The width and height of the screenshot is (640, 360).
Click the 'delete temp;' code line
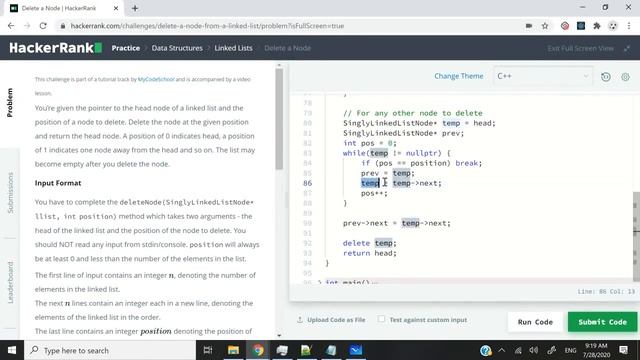coord(369,243)
